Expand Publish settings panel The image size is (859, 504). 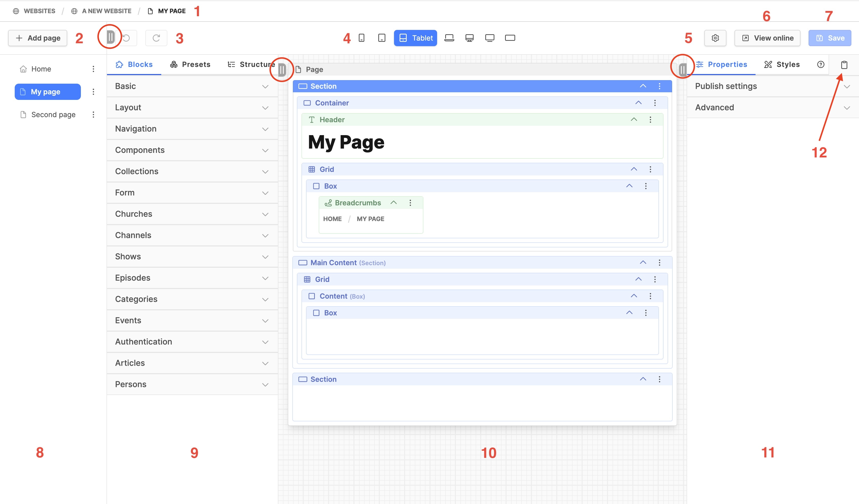pyautogui.click(x=772, y=86)
